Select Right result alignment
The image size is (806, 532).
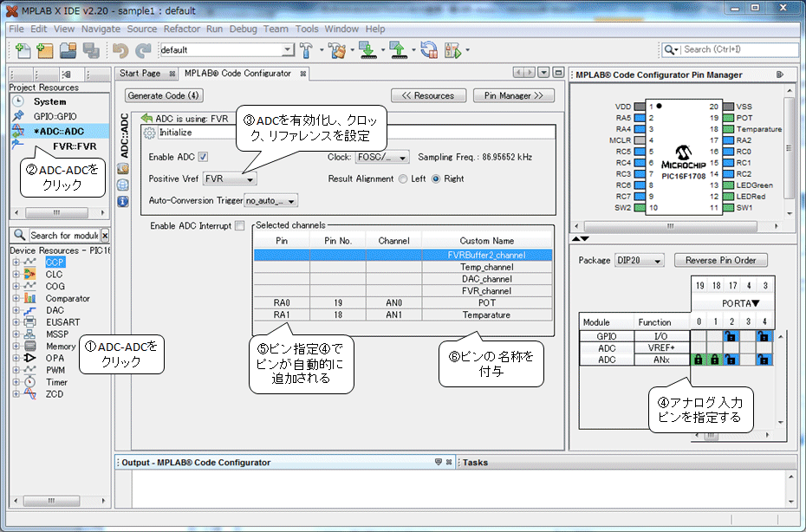pyautogui.click(x=436, y=178)
